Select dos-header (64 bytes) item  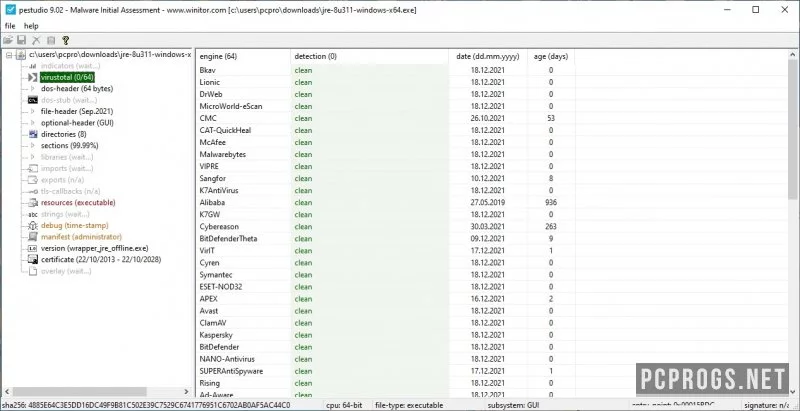coord(77,89)
